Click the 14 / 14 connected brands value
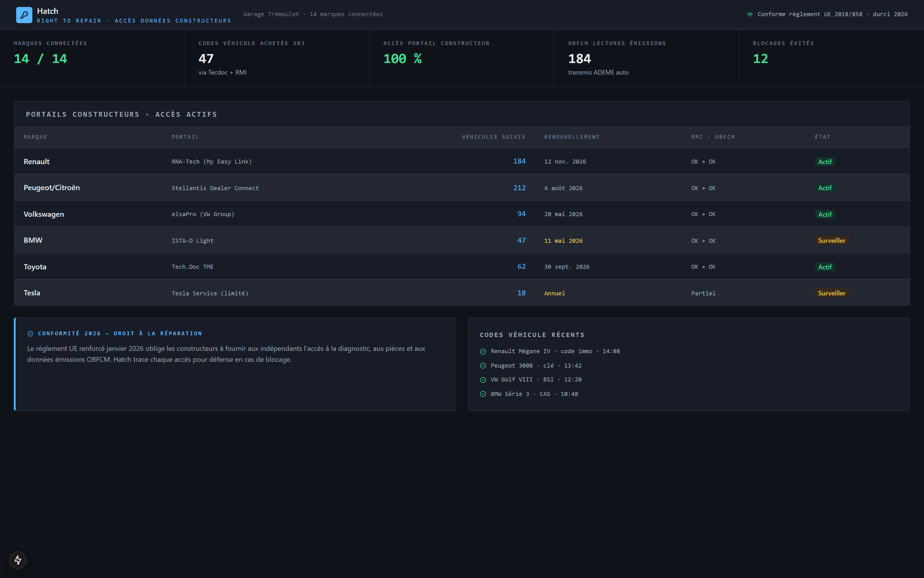Image resolution: width=924 pixels, height=578 pixels. (x=40, y=59)
